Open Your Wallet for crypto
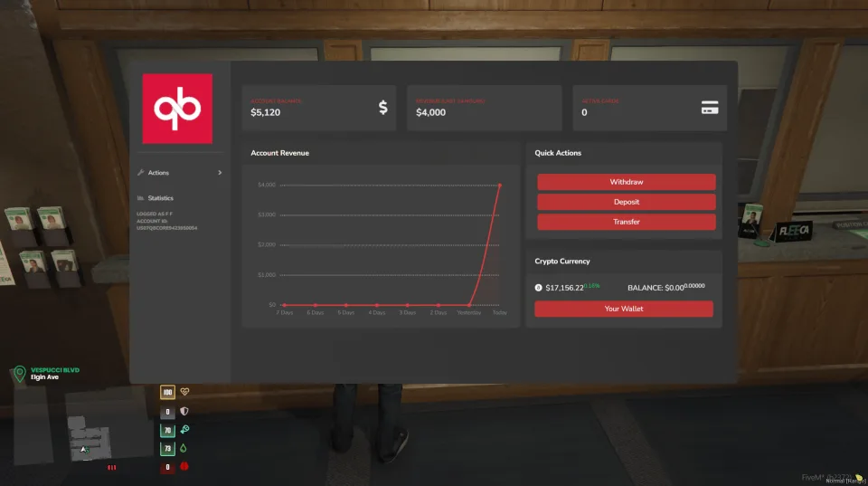The width and height of the screenshot is (868, 486). (x=623, y=309)
